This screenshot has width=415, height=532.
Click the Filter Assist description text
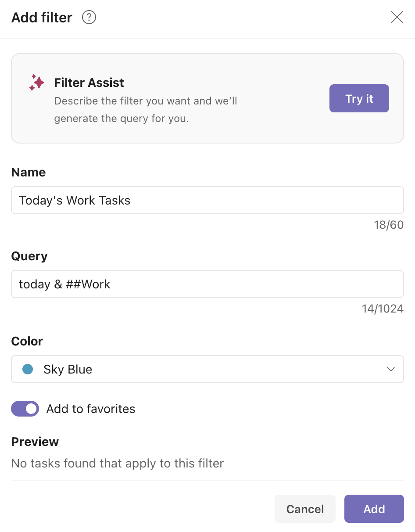tap(145, 110)
